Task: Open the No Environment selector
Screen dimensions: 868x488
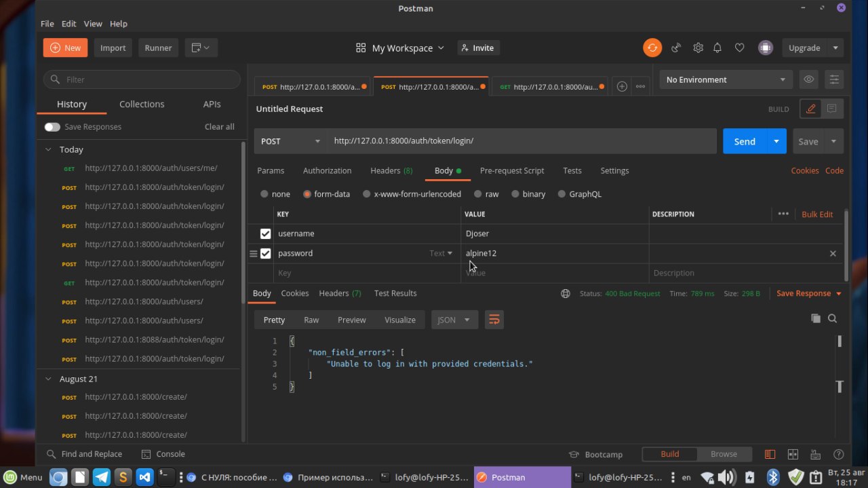Action: click(725, 79)
